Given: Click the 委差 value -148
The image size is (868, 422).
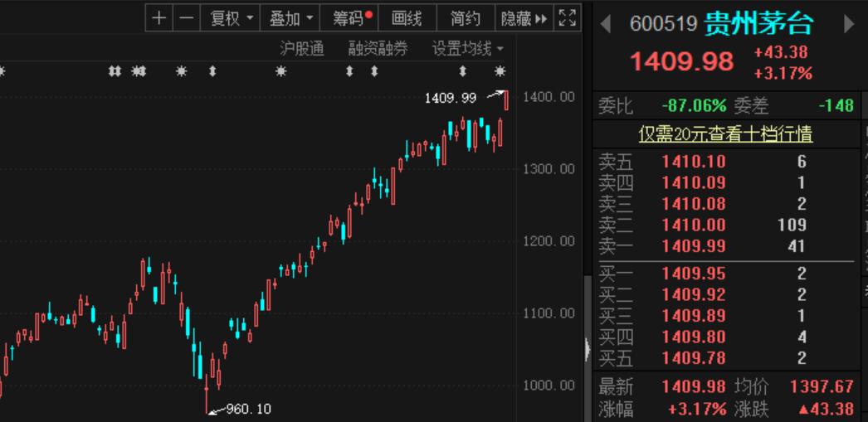Looking at the screenshot, I should pyautogui.click(x=836, y=105).
